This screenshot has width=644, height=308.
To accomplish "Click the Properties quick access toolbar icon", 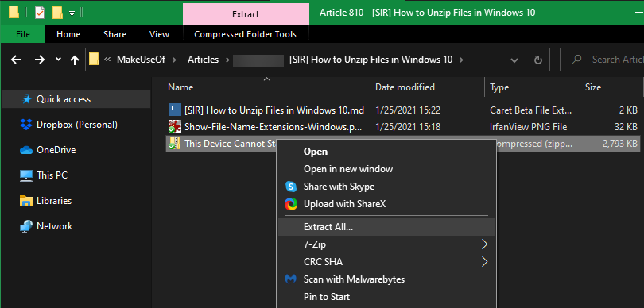I will [x=40, y=13].
